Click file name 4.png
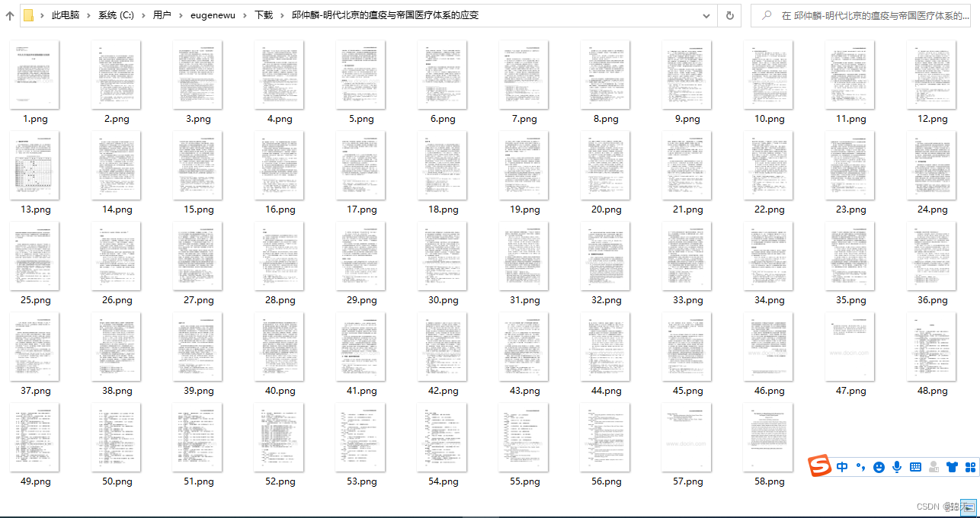The image size is (980, 518). (280, 119)
